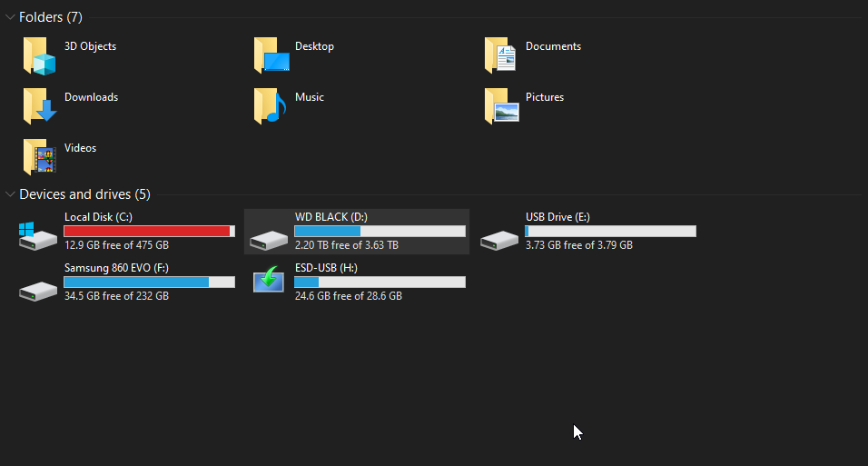Click the Videos folder icon
Screen dimensions: 868x466
[39, 157]
